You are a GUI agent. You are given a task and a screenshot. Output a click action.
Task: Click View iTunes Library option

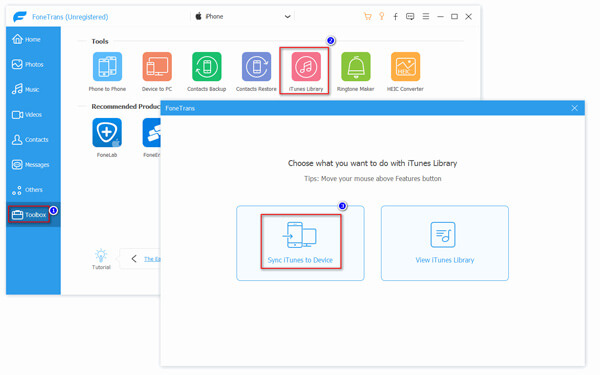pos(445,243)
